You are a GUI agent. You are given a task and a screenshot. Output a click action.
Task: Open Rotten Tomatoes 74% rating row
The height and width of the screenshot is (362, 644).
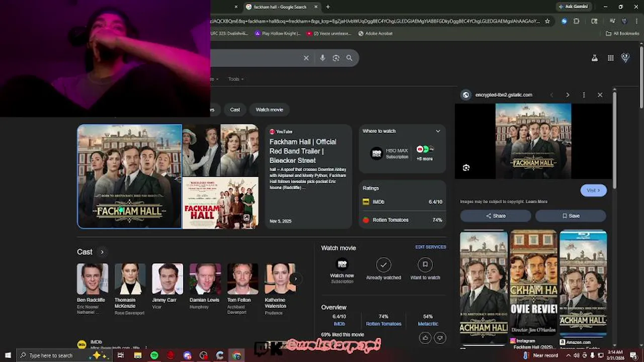tap(403, 220)
